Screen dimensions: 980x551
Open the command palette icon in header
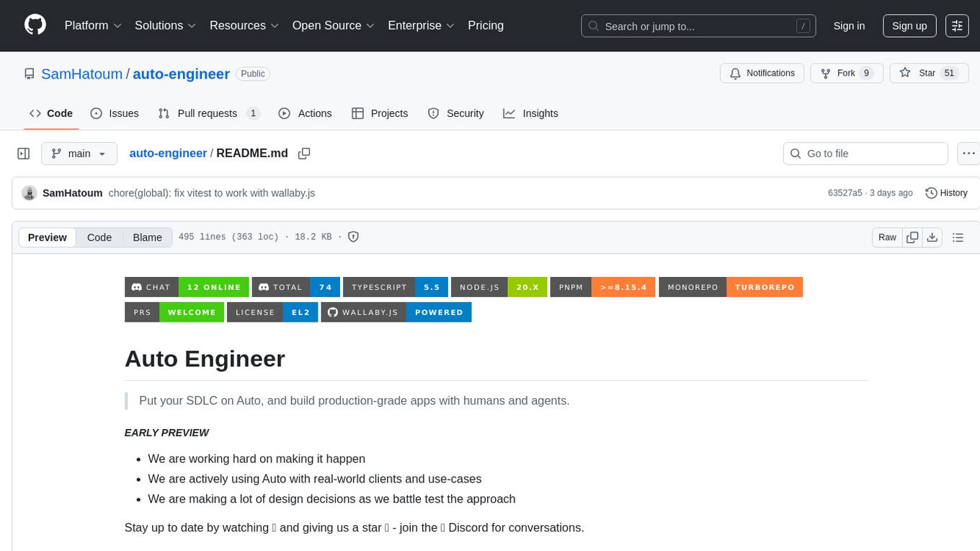tap(957, 26)
